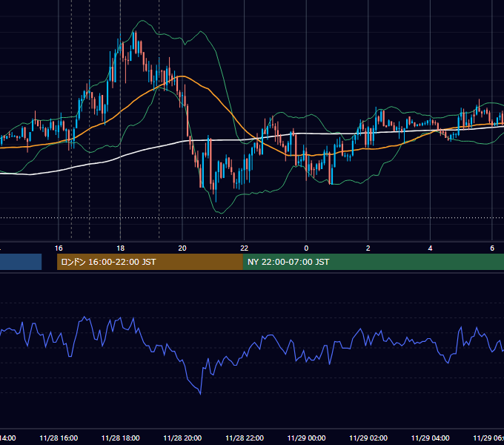The image size is (504, 445).
Task: Click the NY 22:00-07:00 JST session bar
Action: coord(373,262)
